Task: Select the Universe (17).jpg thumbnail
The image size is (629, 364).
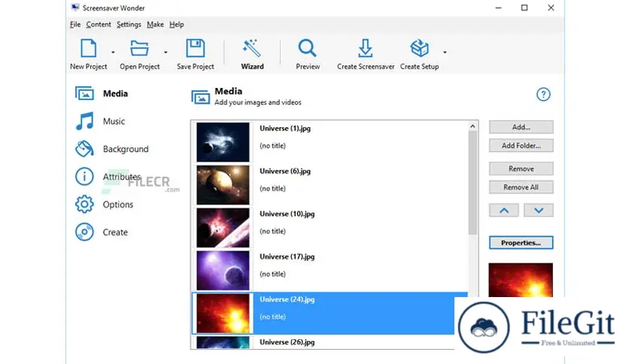Action: click(223, 271)
